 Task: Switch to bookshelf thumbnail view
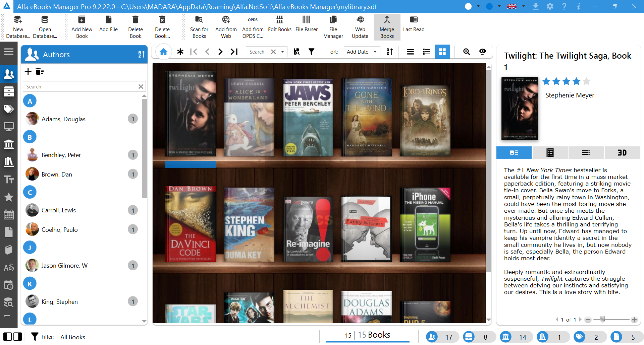[442, 52]
